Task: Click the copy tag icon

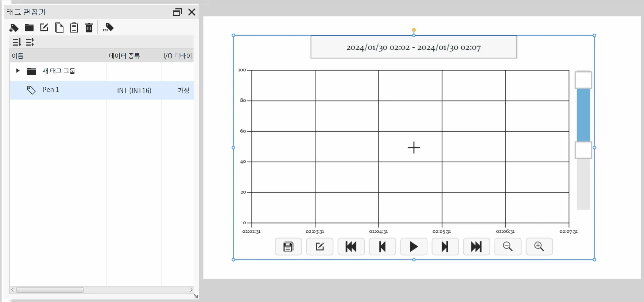Action: (x=59, y=28)
